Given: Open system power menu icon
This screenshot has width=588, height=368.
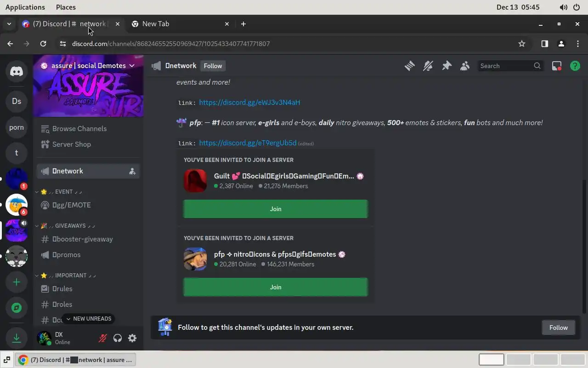Looking at the screenshot, I should click(x=577, y=7).
